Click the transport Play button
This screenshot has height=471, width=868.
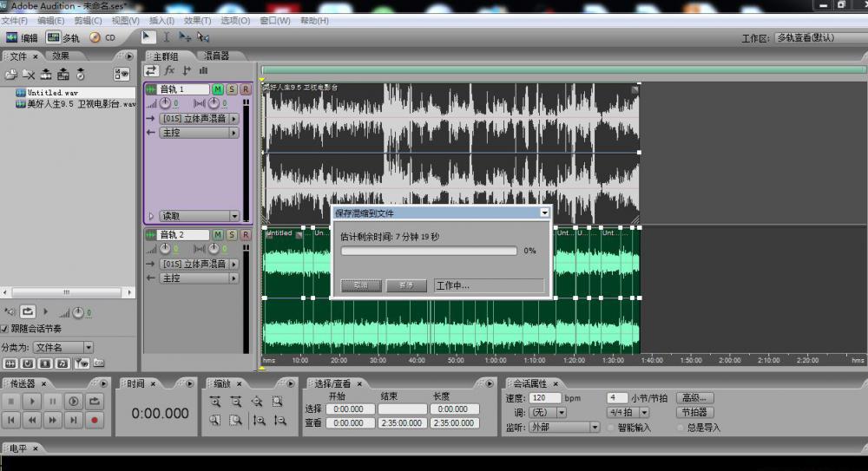(31, 402)
